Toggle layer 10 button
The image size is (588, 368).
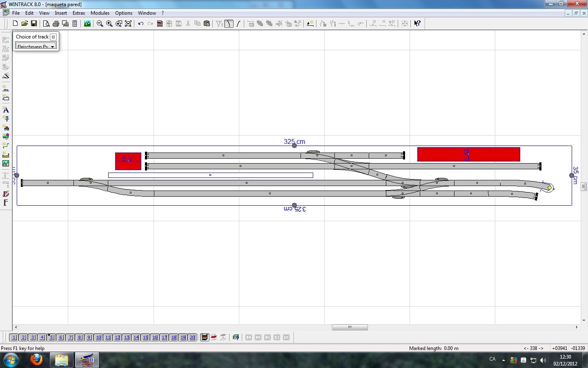coord(98,337)
